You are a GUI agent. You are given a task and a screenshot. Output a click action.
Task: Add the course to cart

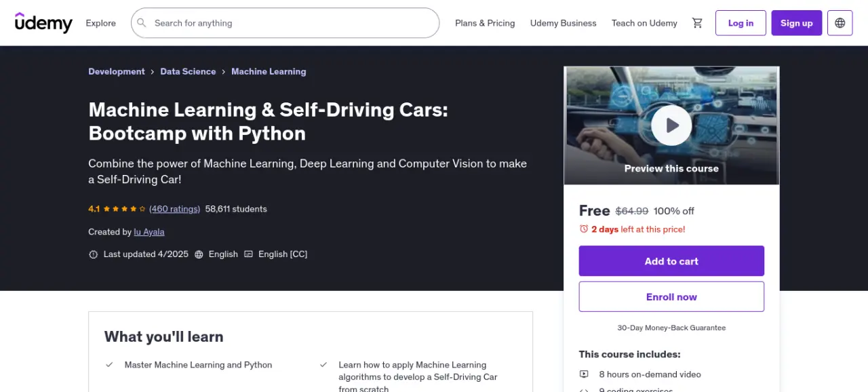671,261
